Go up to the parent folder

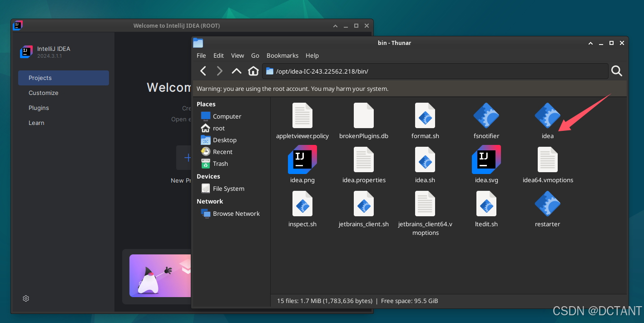point(237,71)
